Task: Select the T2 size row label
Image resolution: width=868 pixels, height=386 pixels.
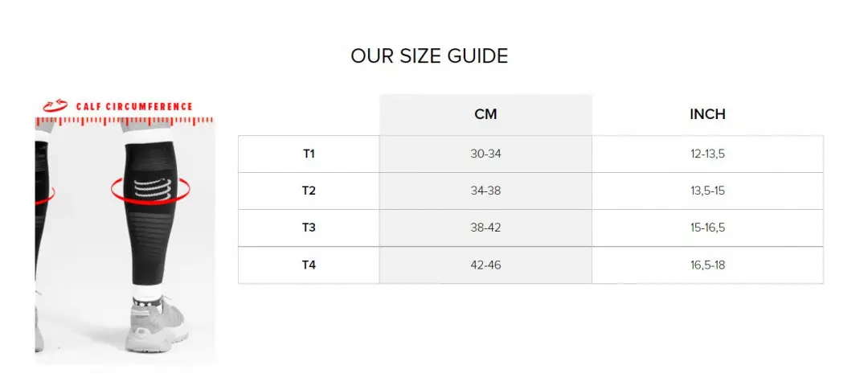Action: (x=309, y=191)
